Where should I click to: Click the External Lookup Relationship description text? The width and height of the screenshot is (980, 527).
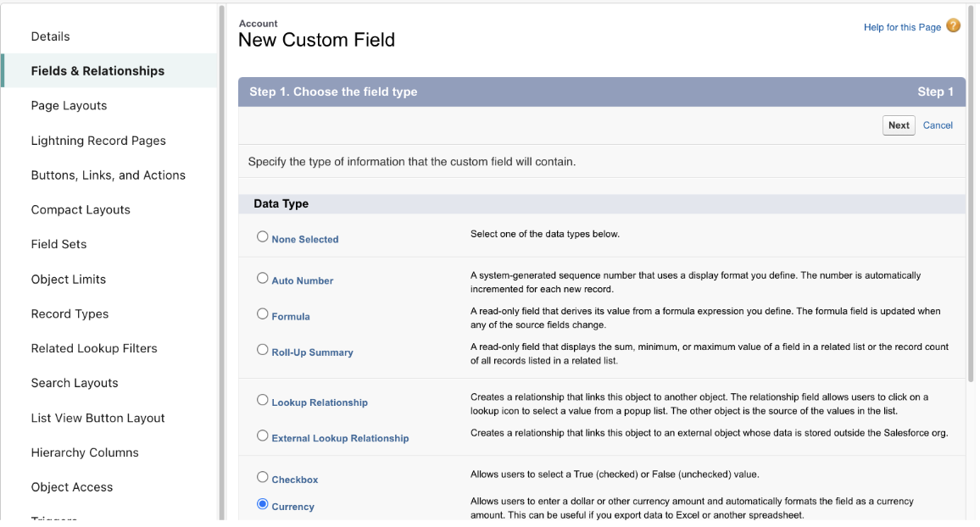tap(709, 433)
